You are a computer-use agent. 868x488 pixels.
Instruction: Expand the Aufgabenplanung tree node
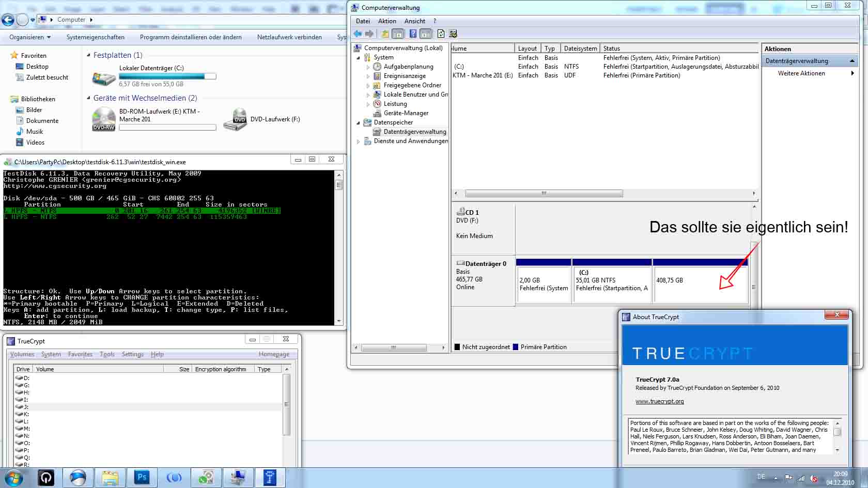[368, 67]
